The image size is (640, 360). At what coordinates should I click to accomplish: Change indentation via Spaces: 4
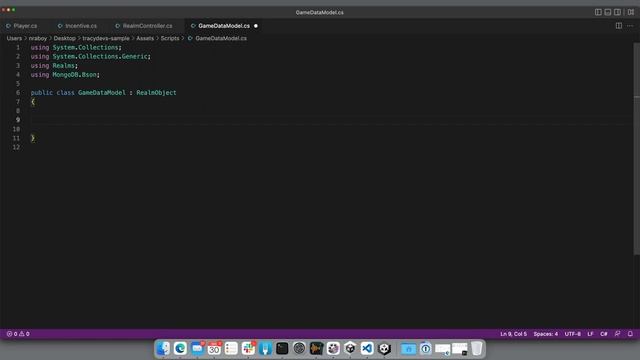click(545, 334)
